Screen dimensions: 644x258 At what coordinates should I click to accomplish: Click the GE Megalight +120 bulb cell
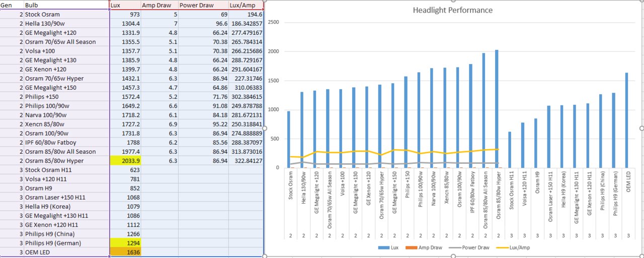tap(66, 32)
